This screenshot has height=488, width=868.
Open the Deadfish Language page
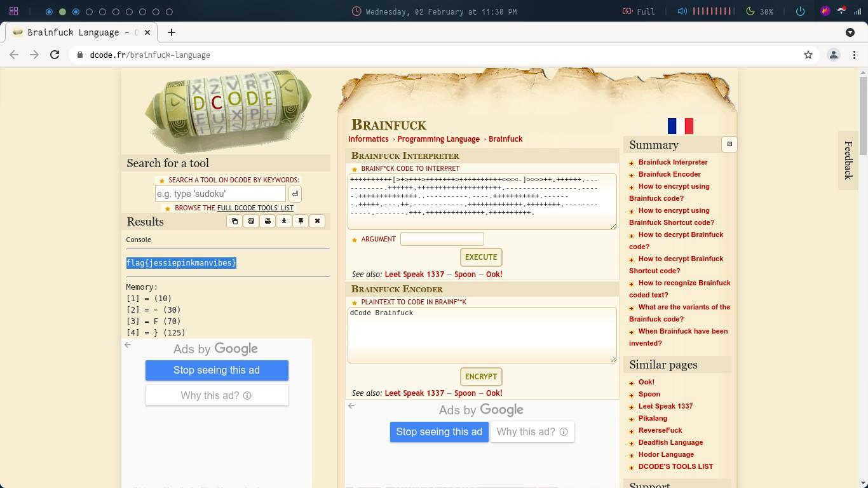(670, 442)
